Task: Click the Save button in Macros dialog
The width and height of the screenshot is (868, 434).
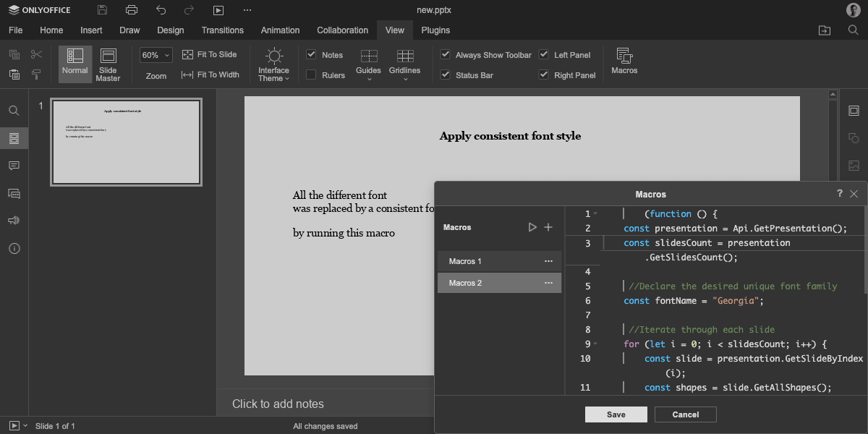Action: pos(616,414)
